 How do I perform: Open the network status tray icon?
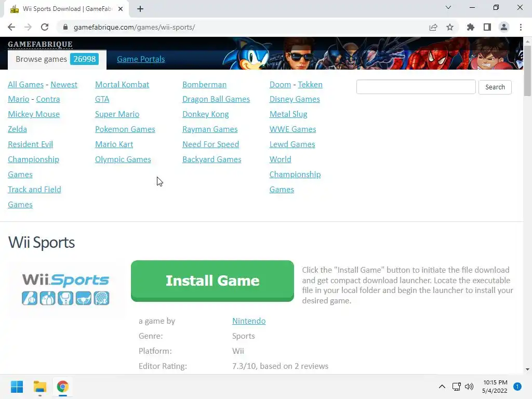coord(456,387)
